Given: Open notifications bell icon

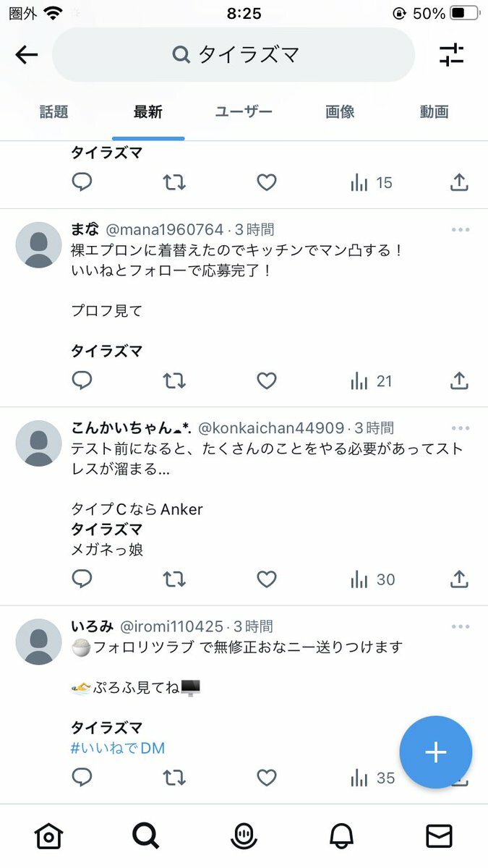Looking at the screenshot, I should (341, 836).
